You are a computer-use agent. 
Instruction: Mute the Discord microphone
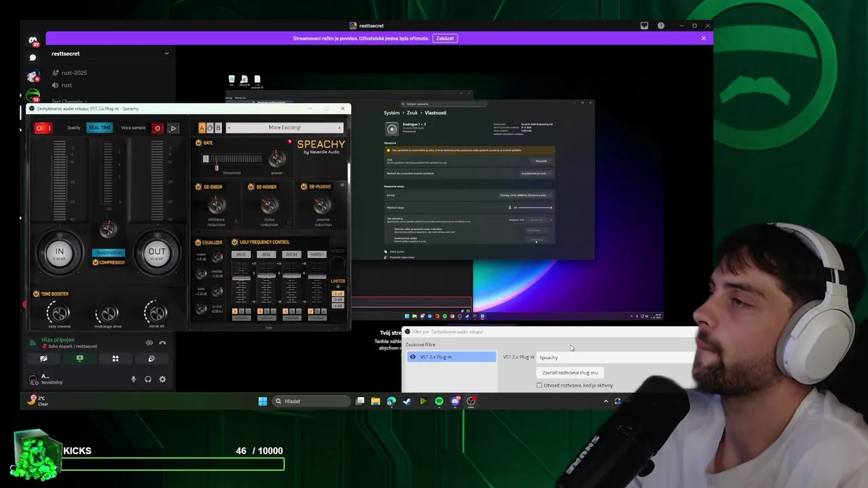(134, 380)
